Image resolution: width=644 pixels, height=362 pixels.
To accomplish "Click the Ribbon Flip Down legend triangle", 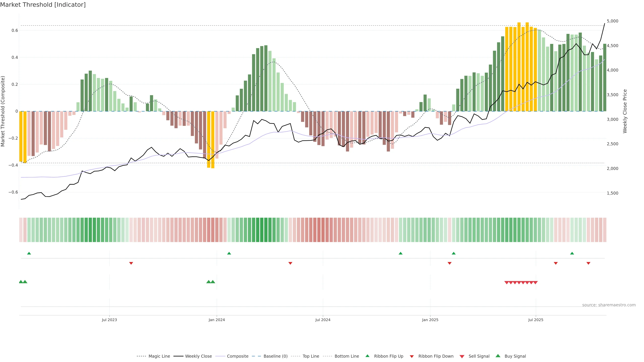I will [412, 356].
